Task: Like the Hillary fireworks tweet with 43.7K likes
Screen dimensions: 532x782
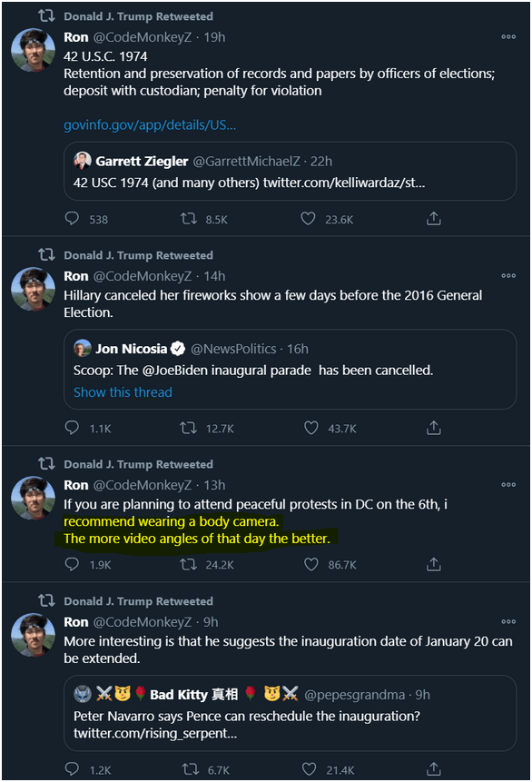Action: click(311, 428)
